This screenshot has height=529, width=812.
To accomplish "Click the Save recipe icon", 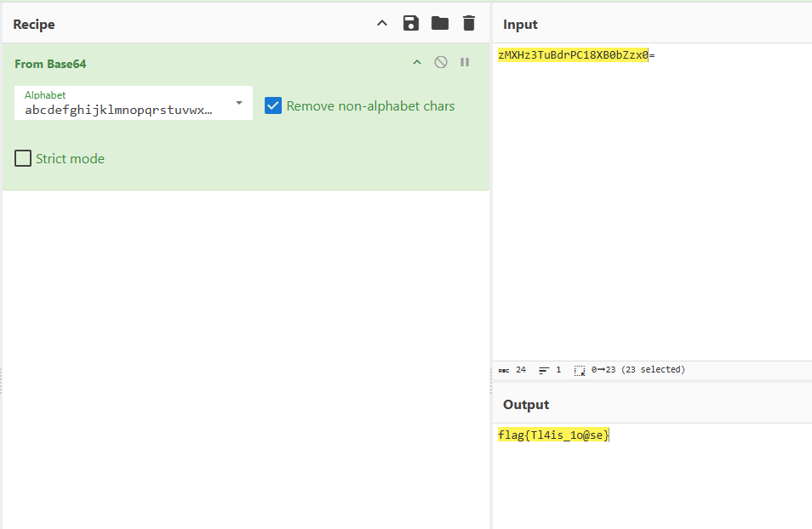I will (x=411, y=23).
